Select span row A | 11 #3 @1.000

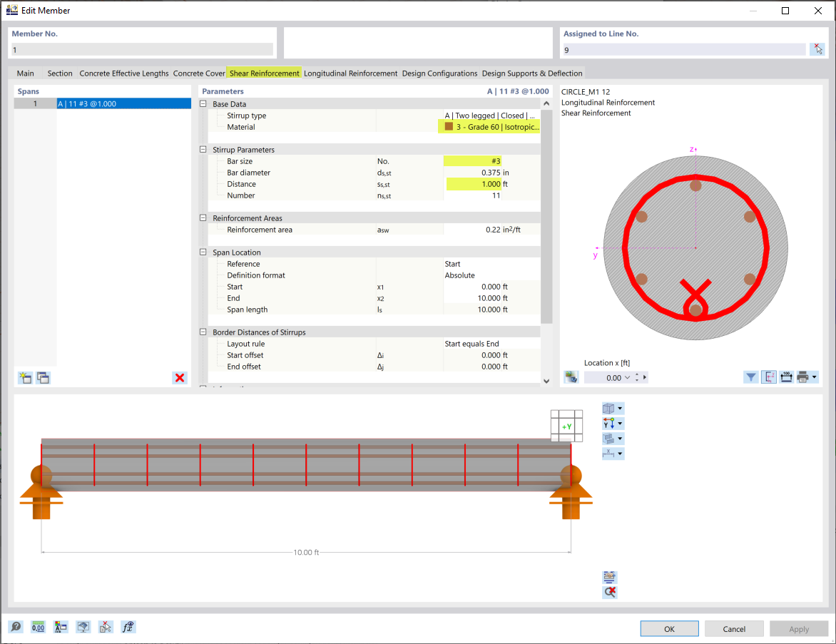pyautogui.click(x=103, y=103)
